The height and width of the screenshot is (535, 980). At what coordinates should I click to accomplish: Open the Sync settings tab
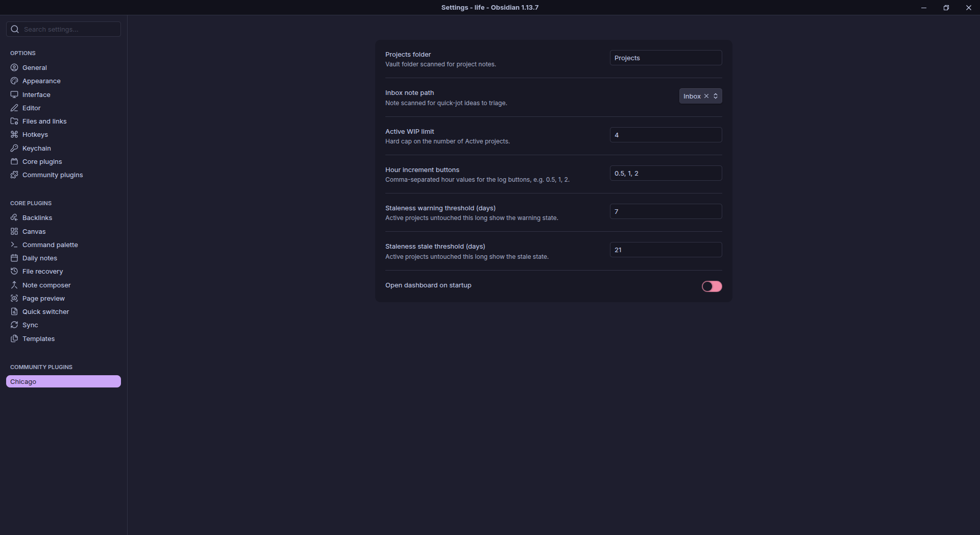[63, 325]
